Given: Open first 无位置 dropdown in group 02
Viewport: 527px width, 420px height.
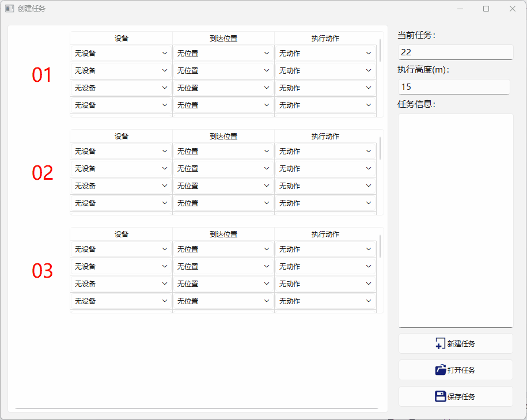Looking at the screenshot, I should click(223, 152).
